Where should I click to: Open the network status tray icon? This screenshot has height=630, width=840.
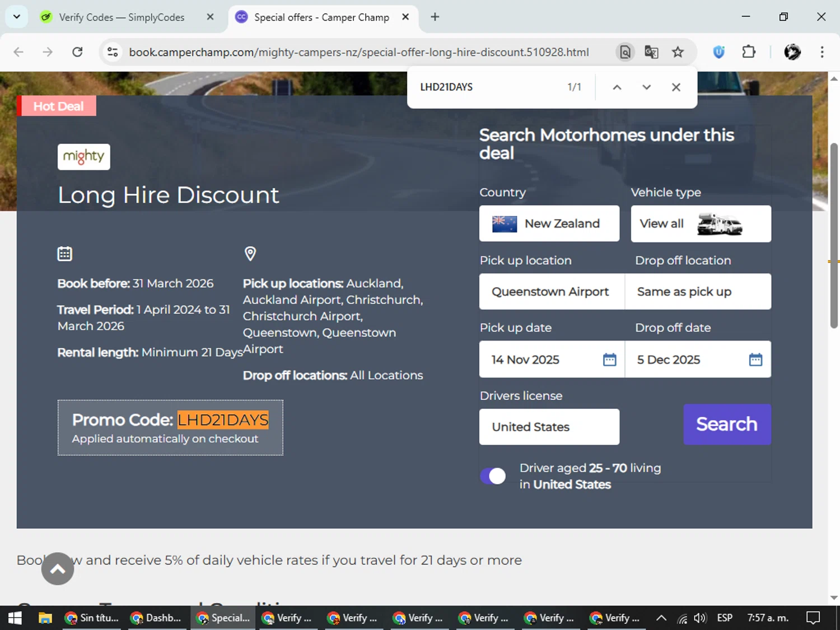coord(682,618)
